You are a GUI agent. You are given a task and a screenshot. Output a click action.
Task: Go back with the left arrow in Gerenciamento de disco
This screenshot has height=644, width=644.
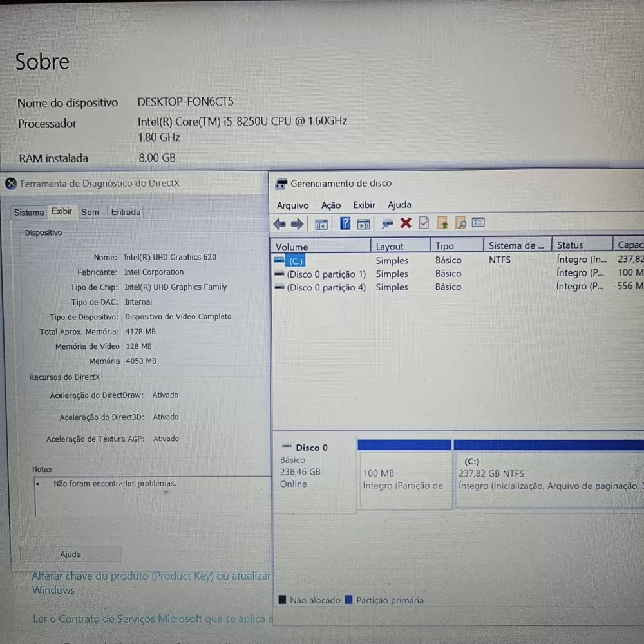(279, 224)
